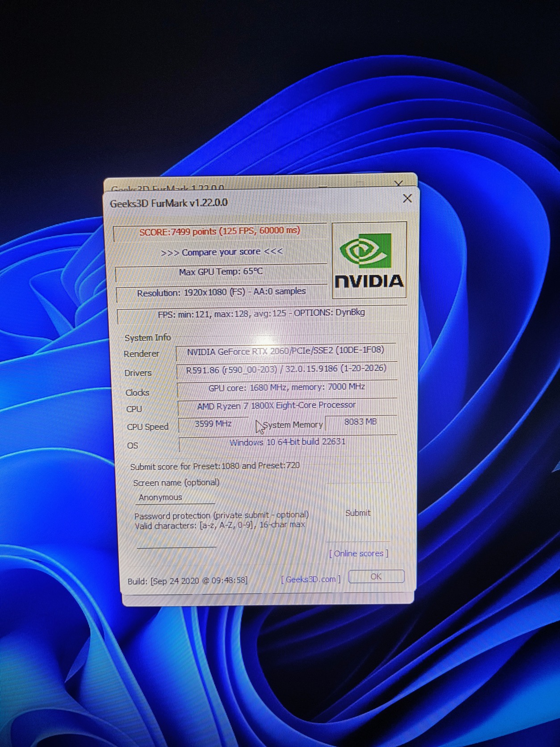
Task: Click the OK button
Action: point(376,576)
